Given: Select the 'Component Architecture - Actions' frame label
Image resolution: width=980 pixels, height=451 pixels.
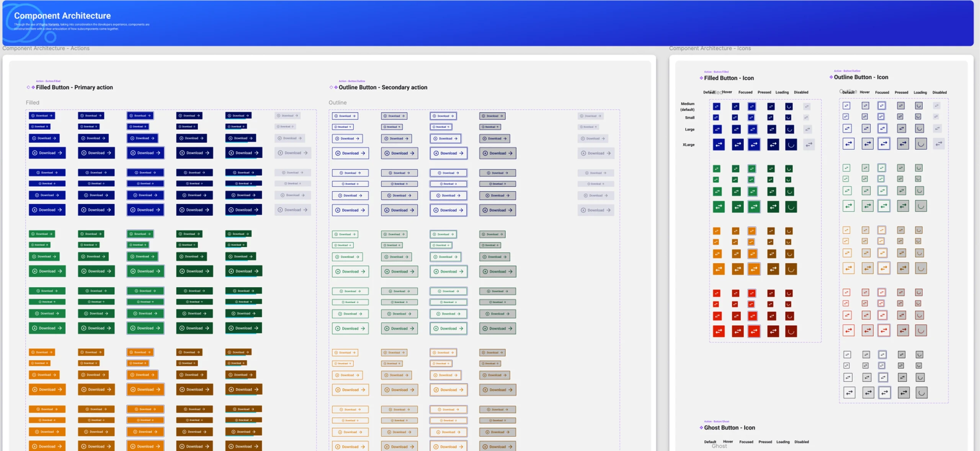Looking at the screenshot, I should [x=46, y=48].
